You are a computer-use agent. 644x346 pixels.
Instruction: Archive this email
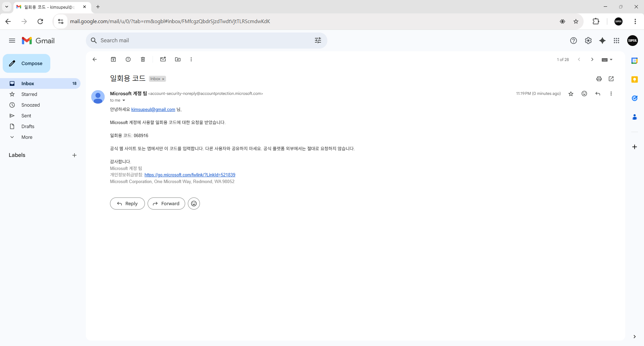[x=113, y=59]
